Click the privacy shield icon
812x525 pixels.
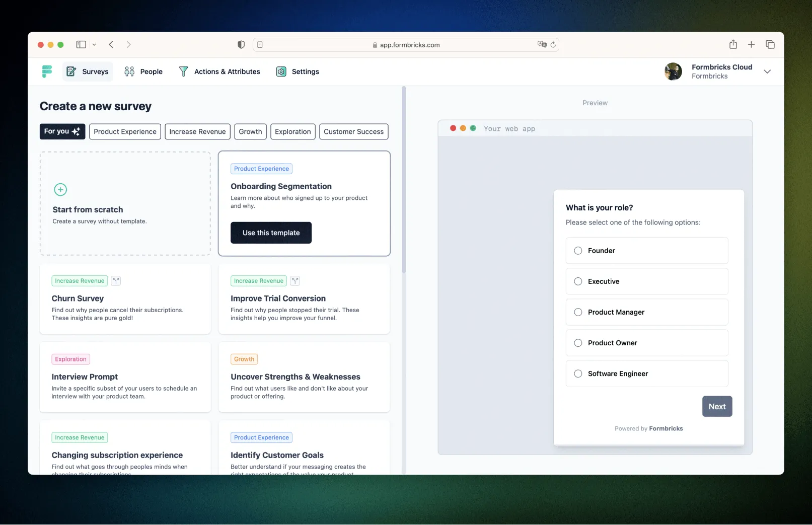coord(241,45)
